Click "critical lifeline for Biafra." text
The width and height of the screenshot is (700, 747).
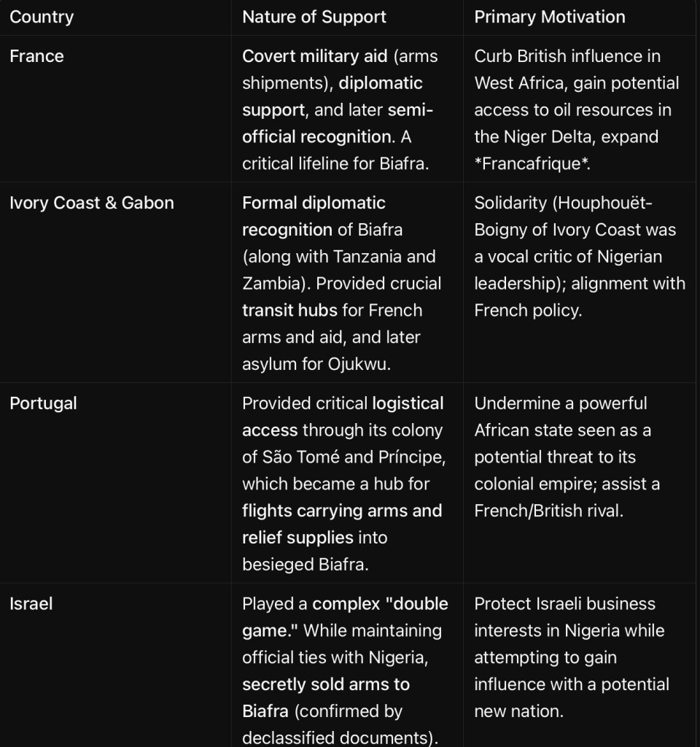(335, 163)
